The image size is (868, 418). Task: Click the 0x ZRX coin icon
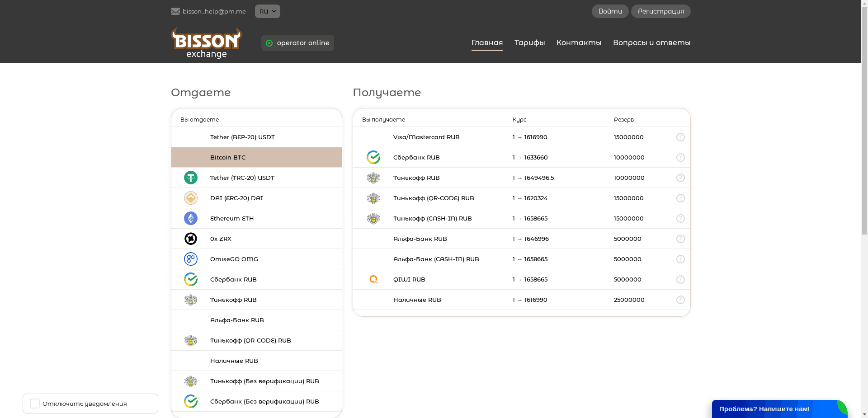pos(191,239)
